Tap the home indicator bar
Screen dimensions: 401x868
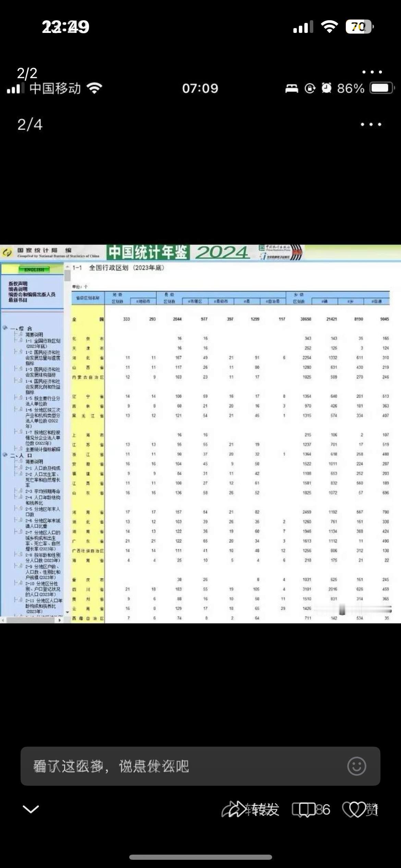(200, 857)
